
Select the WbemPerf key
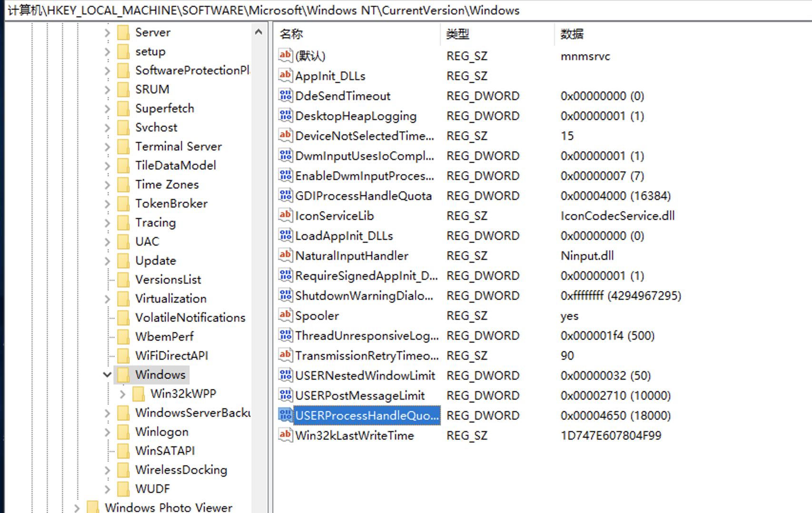[x=164, y=337]
